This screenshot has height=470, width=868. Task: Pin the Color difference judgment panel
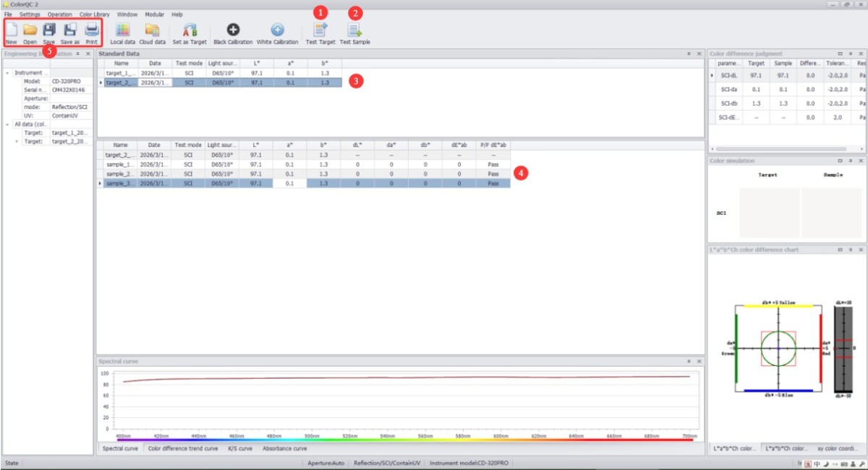pyautogui.click(x=850, y=54)
